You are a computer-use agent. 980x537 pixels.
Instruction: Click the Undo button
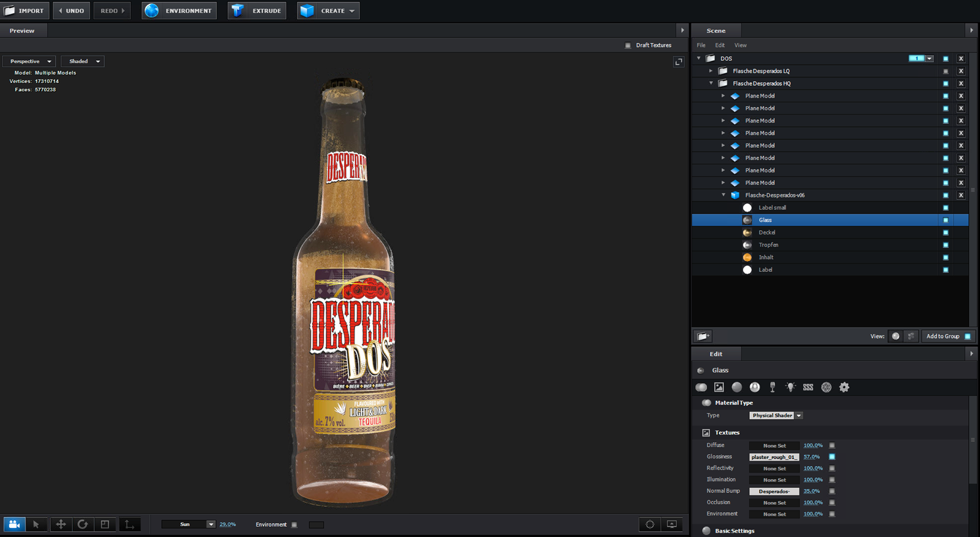[x=71, y=11]
